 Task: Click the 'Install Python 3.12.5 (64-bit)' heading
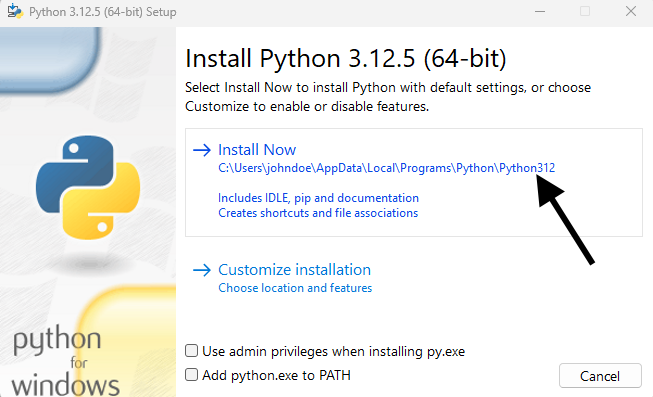[346, 58]
